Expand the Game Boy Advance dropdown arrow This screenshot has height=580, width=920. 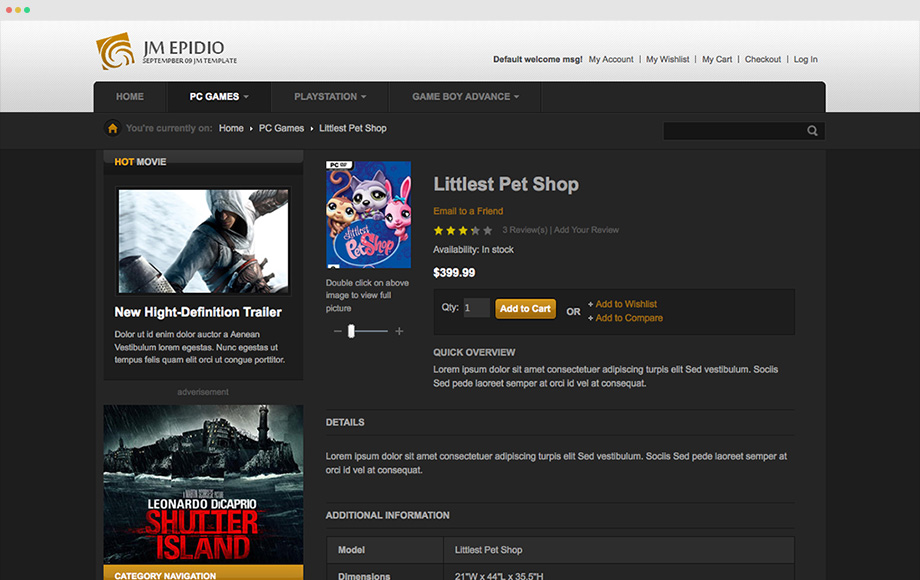[x=516, y=97]
